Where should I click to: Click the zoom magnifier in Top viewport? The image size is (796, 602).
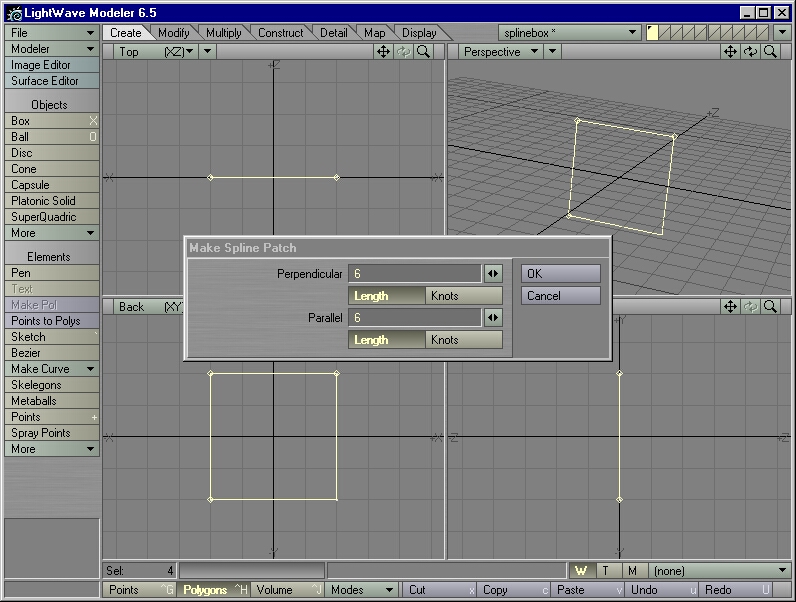[423, 52]
